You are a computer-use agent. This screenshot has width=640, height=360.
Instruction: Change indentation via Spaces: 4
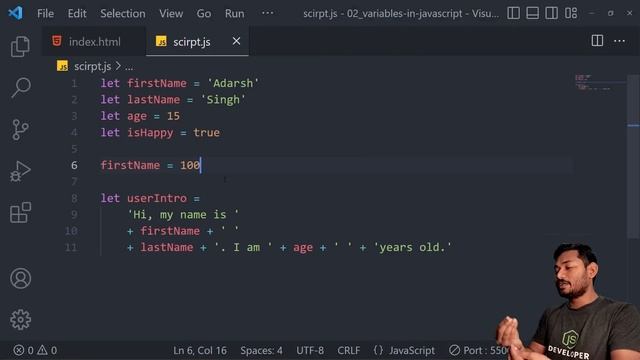[261, 350]
